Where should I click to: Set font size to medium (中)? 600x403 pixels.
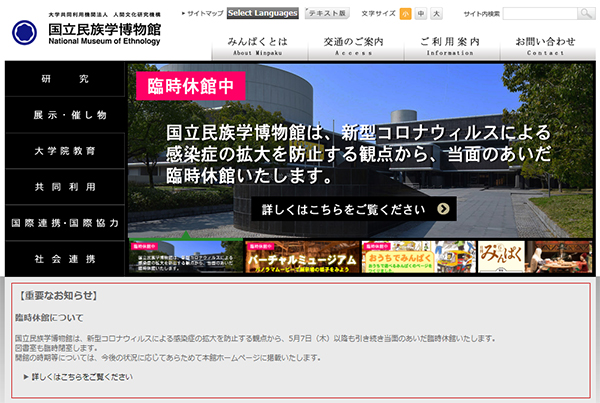pos(421,14)
